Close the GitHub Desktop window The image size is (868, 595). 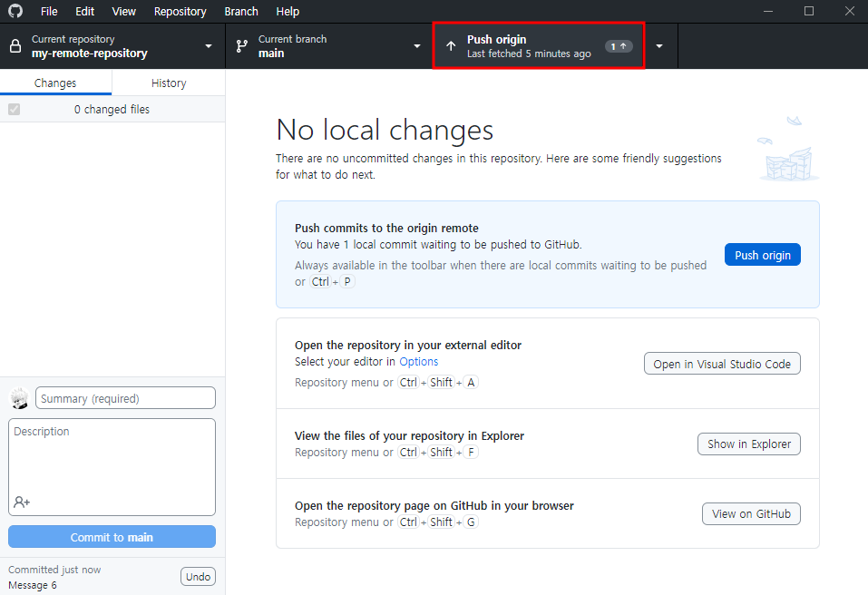point(850,11)
